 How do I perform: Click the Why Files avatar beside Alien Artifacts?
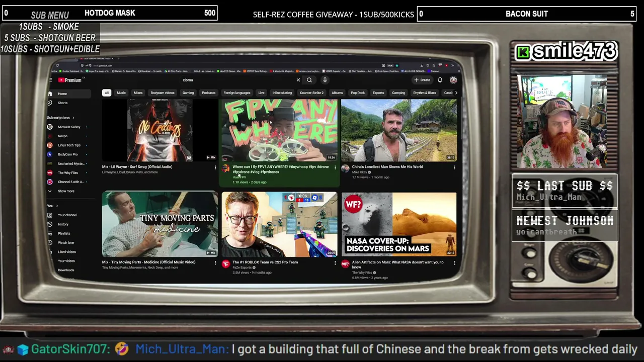coord(345,264)
